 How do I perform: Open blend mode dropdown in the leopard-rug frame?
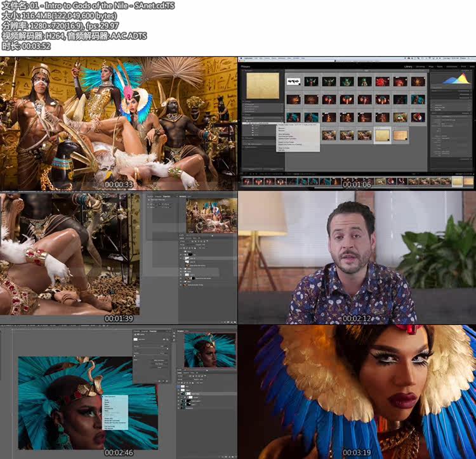[187, 245]
